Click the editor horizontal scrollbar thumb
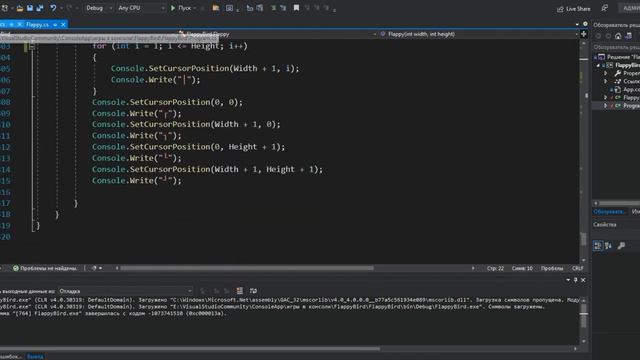Image resolution: width=640 pixels, height=360 pixels. tap(247, 268)
